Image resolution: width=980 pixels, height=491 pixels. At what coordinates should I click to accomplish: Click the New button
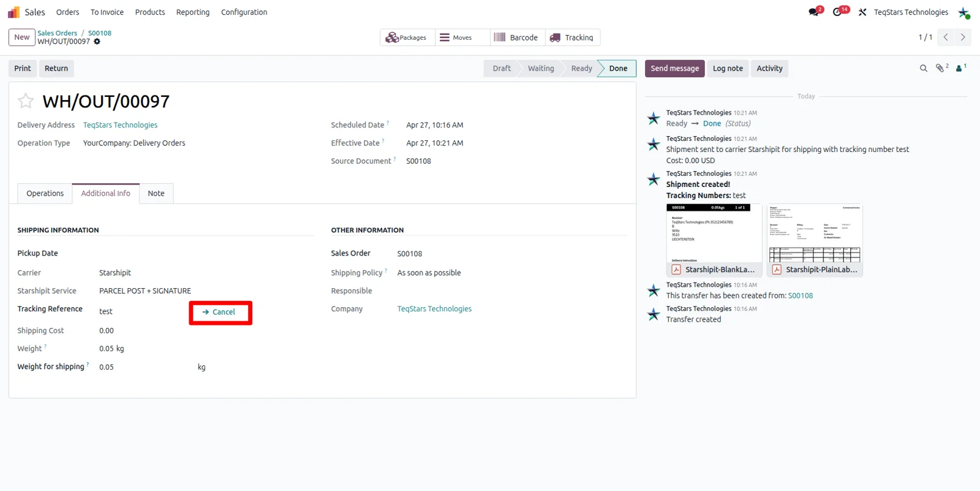point(22,37)
